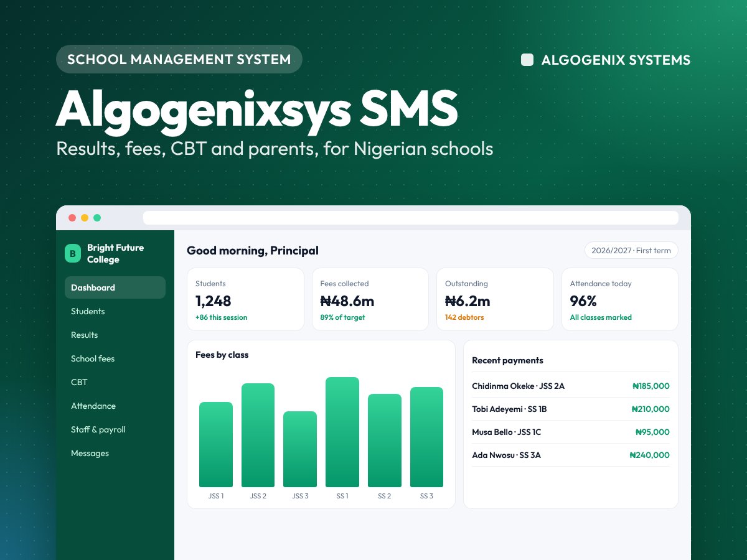Click the green window maximize dot
Screen dimensions: 747x560
(97, 218)
